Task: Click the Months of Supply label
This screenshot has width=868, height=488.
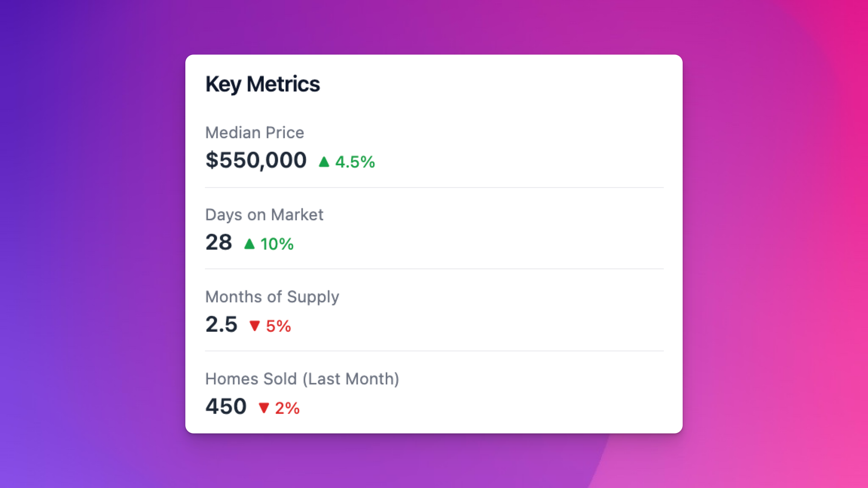Action: pos(272,297)
